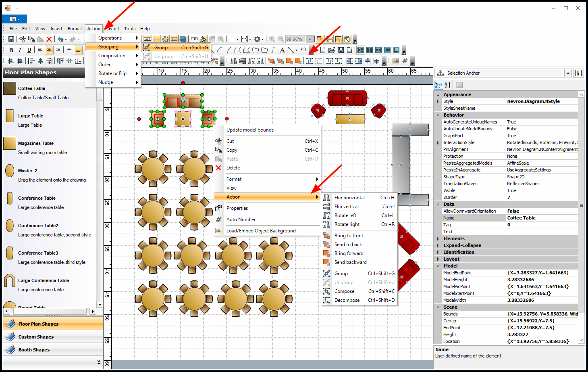
Task: Toggle Underline text formatting
Action: 29,50
